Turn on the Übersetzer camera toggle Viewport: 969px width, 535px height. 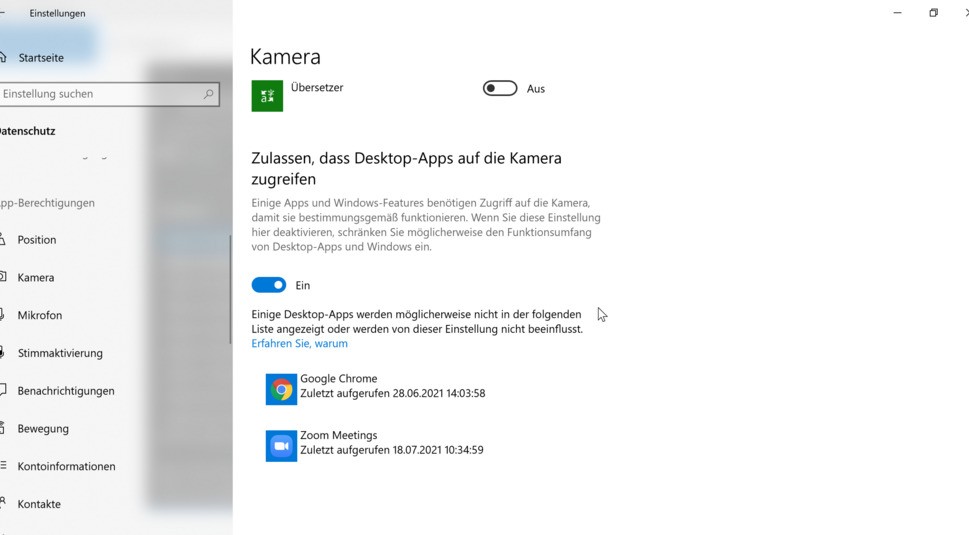pyautogui.click(x=500, y=88)
